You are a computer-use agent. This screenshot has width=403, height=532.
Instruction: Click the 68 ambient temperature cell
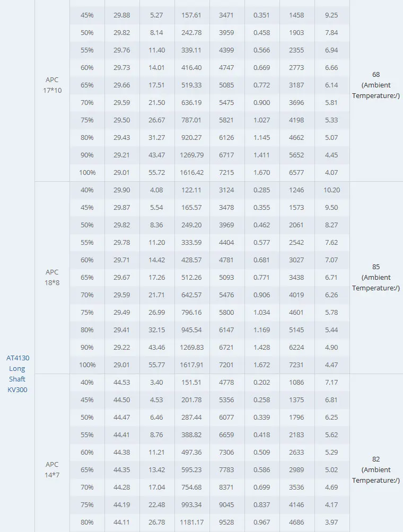click(x=376, y=85)
